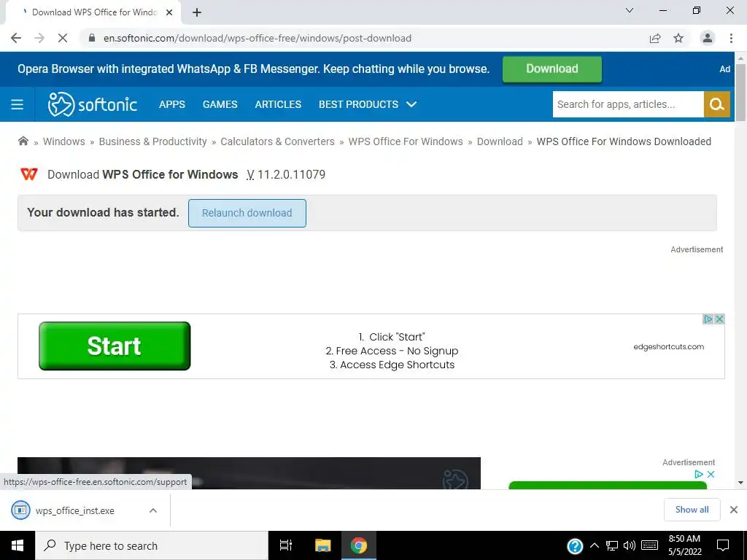This screenshot has height=560, width=747.
Task: Go back to the previous page
Action: pos(16,38)
